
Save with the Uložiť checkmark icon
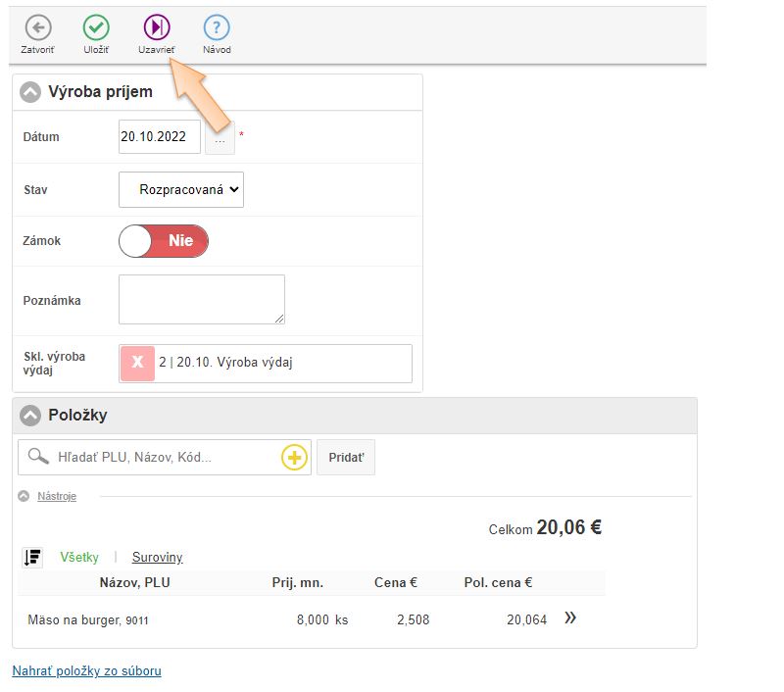96,27
